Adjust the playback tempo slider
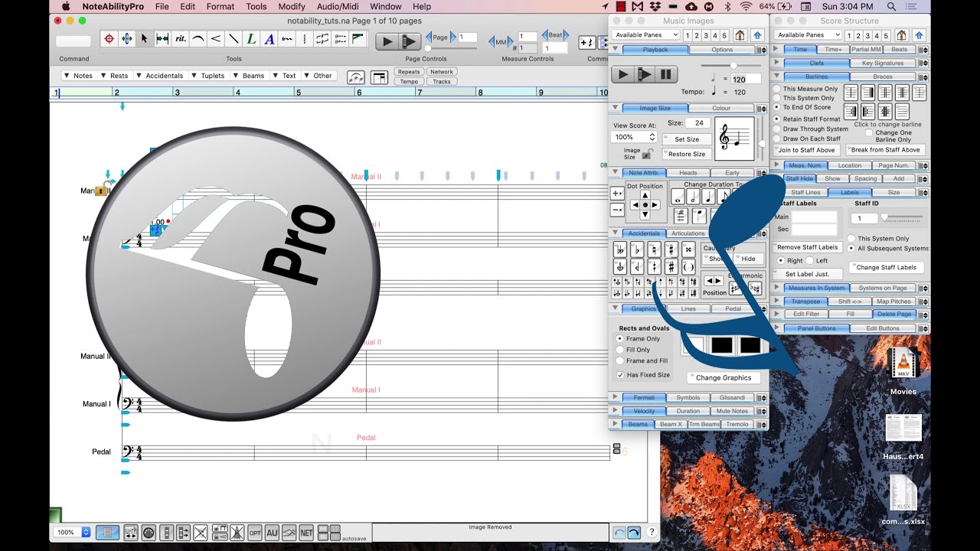This screenshot has height=551, width=980. pos(733,66)
